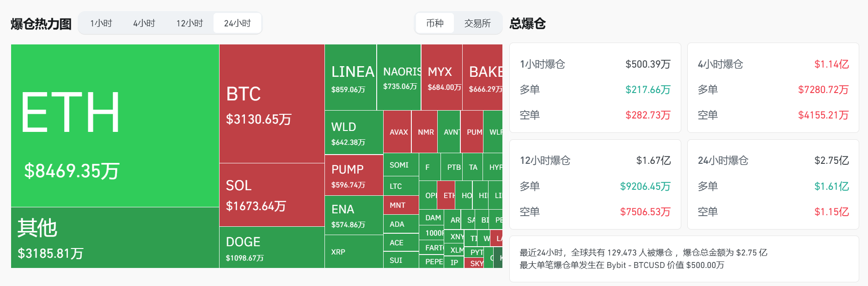
Task: Open the 24小时爆仓 summary card
Action: click(773, 184)
